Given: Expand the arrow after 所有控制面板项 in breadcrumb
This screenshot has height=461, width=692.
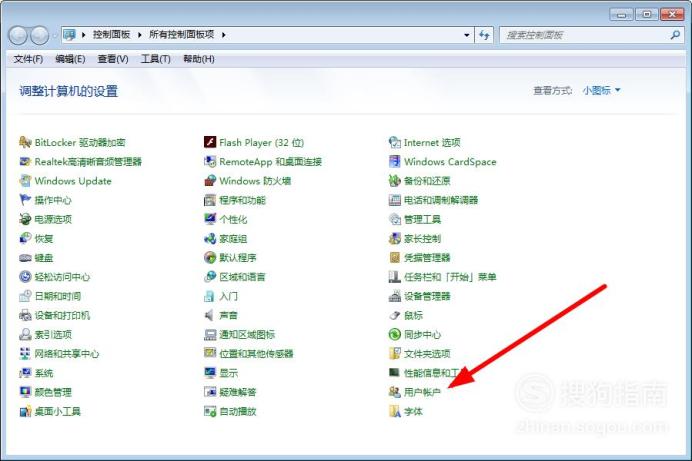Looking at the screenshot, I should [x=224, y=35].
